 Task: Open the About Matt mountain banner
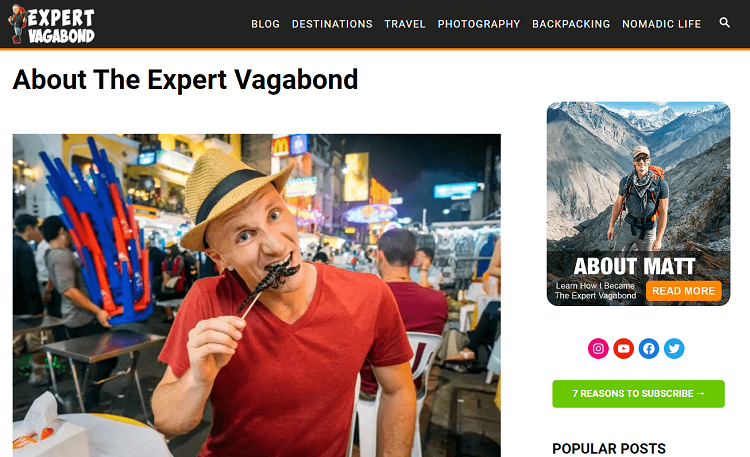pyautogui.click(x=638, y=203)
